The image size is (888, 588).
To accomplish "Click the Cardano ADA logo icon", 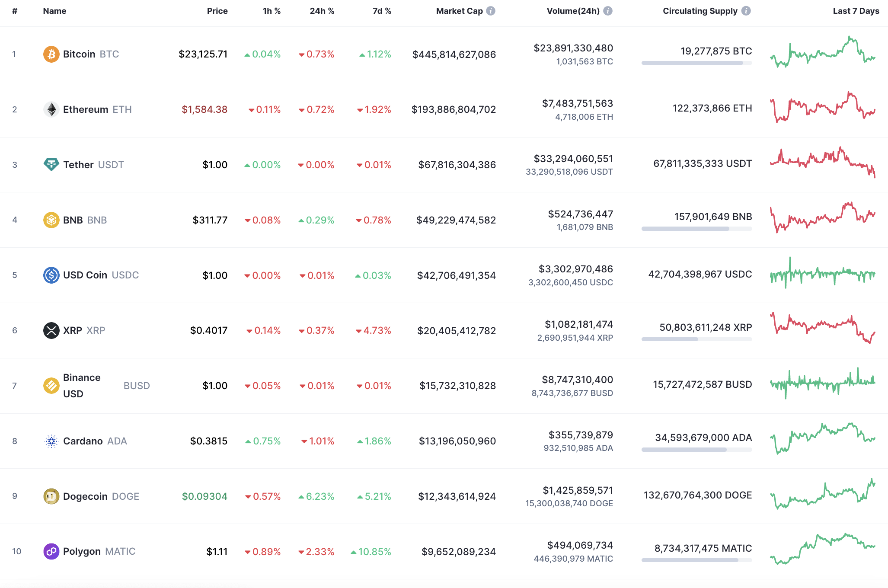I will point(51,441).
